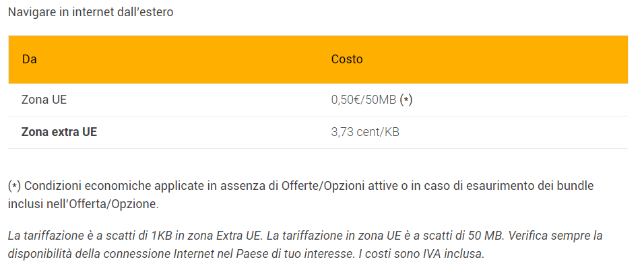
Task: Click the asterisk next to 0,50€/50MB
Action: 406,100
